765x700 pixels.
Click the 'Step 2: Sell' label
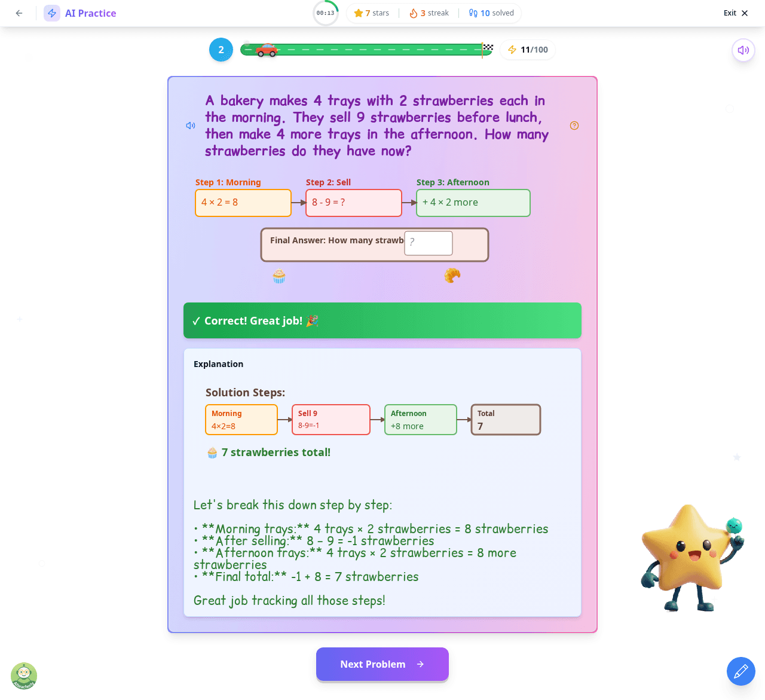(328, 182)
